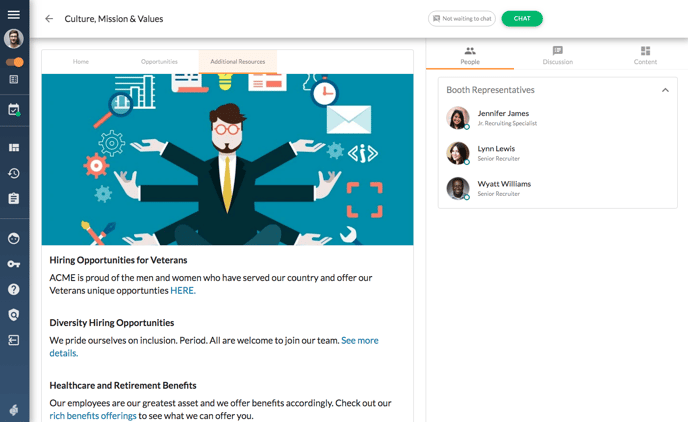This screenshot has height=422, width=688.
Task: Select the Opportunities tab
Action: (x=159, y=61)
